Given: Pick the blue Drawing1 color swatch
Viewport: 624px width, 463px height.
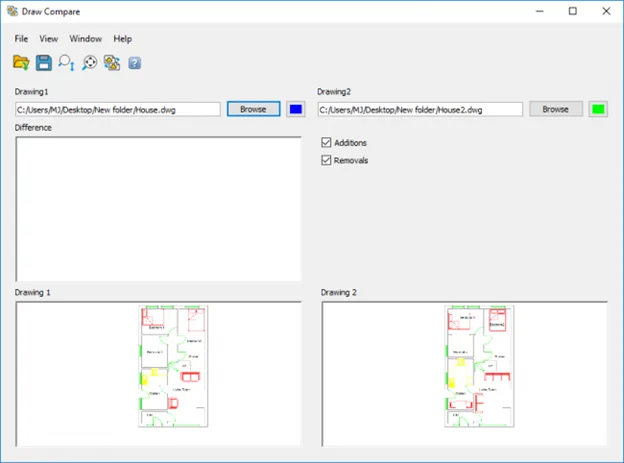Looking at the screenshot, I should point(295,109).
